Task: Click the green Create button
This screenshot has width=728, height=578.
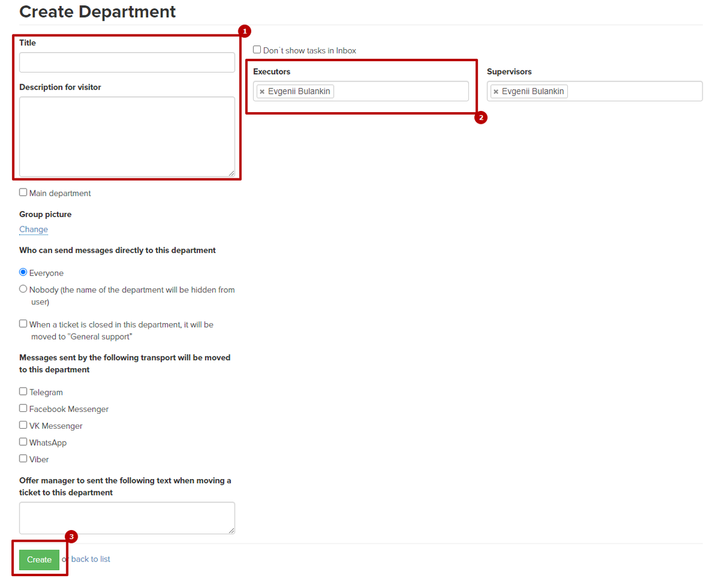Action: click(x=39, y=559)
